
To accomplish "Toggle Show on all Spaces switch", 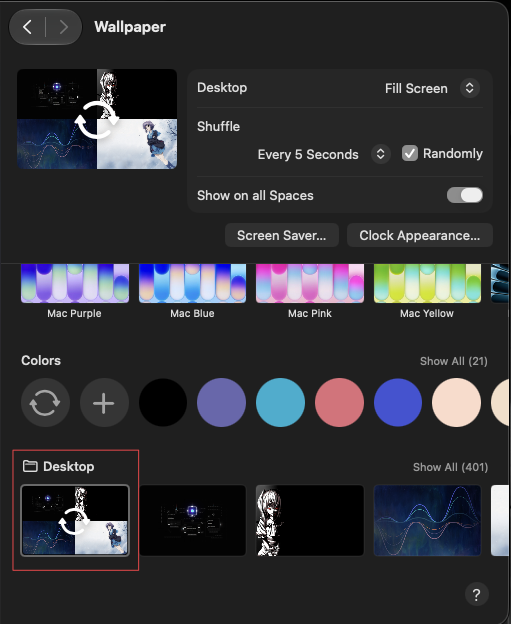I will click(x=464, y=195).
